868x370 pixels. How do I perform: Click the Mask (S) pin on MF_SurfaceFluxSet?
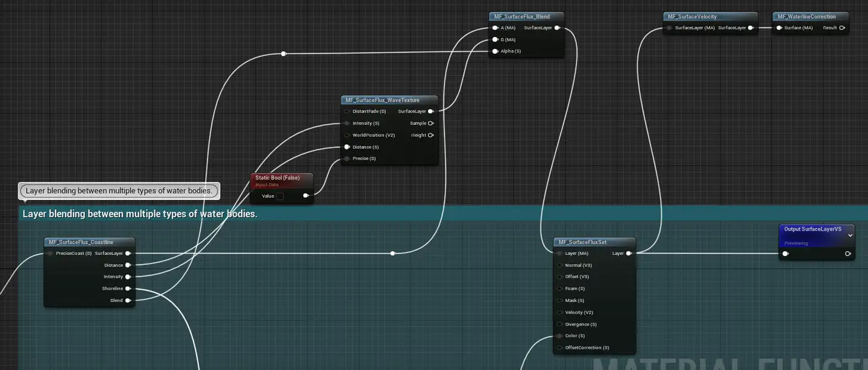[559, 300]
